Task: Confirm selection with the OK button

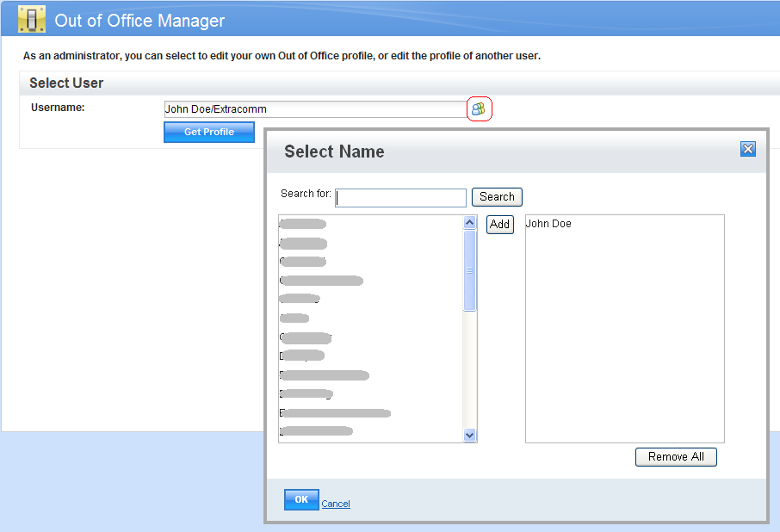Action: 301,500
